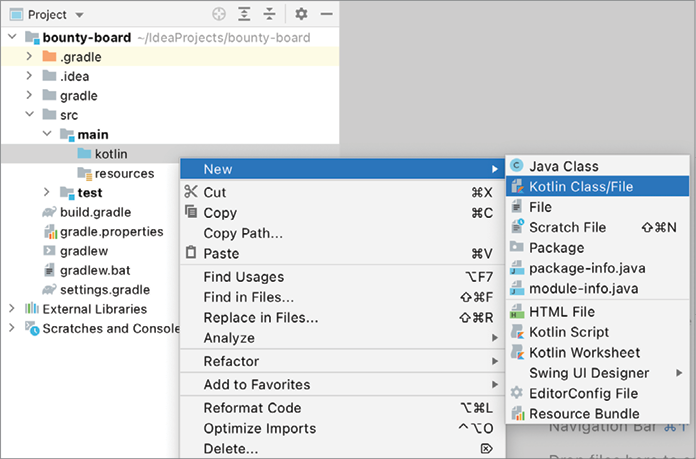Expand the .gradle folder

29,57
